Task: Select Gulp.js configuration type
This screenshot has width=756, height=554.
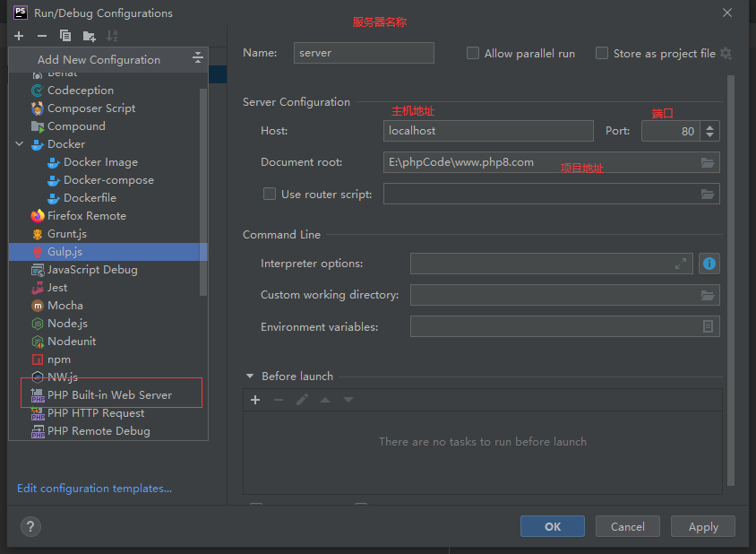Action: [108, 251]
